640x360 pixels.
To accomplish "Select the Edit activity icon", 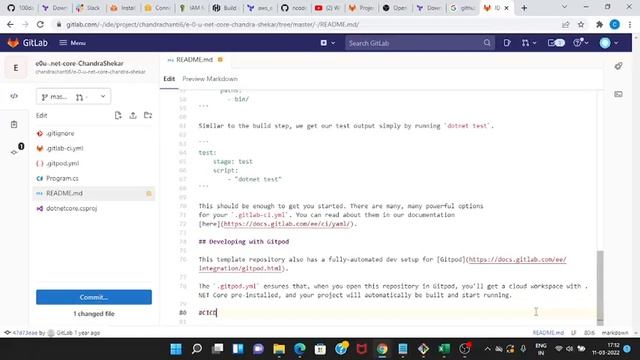I will tap(14, 96).
